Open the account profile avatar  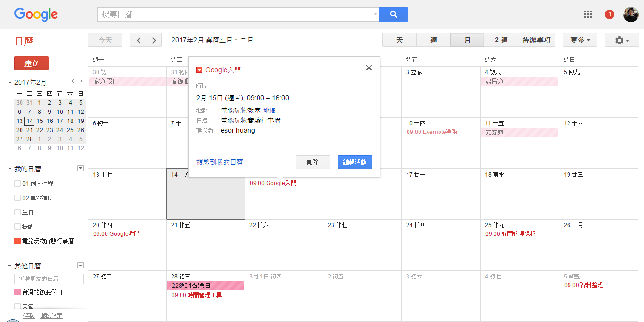(x=631, y=14)
